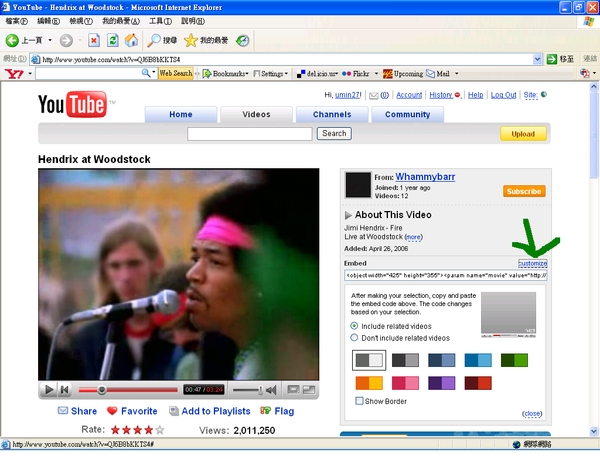Screen dimensions: 600x469
Task: Click the customize embed link
Action: [x=533, y=263]
